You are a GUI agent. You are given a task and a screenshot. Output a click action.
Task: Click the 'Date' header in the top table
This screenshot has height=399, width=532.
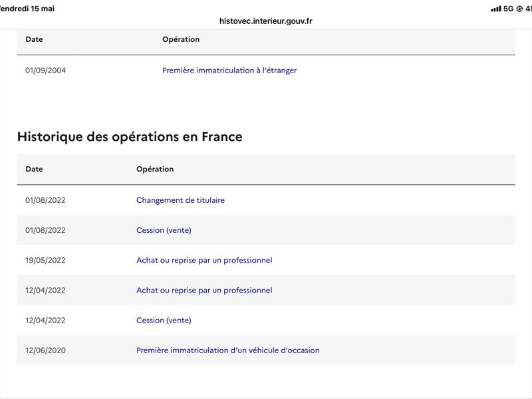(35, 39)
